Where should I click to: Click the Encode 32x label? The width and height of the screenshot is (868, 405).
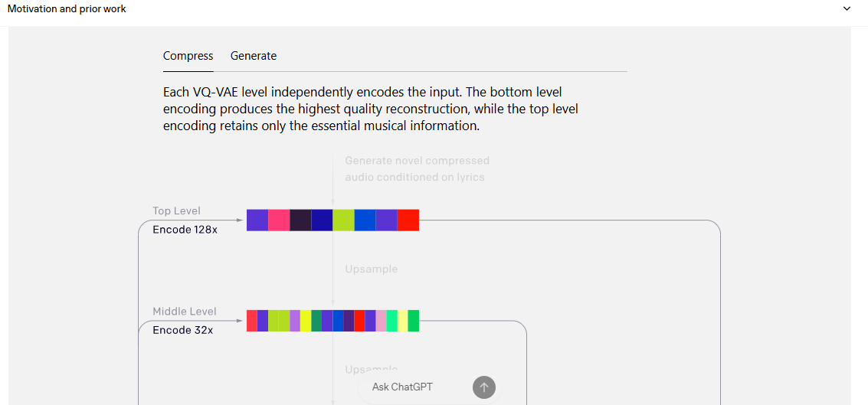pyautogui.click(x=182, y=330)
